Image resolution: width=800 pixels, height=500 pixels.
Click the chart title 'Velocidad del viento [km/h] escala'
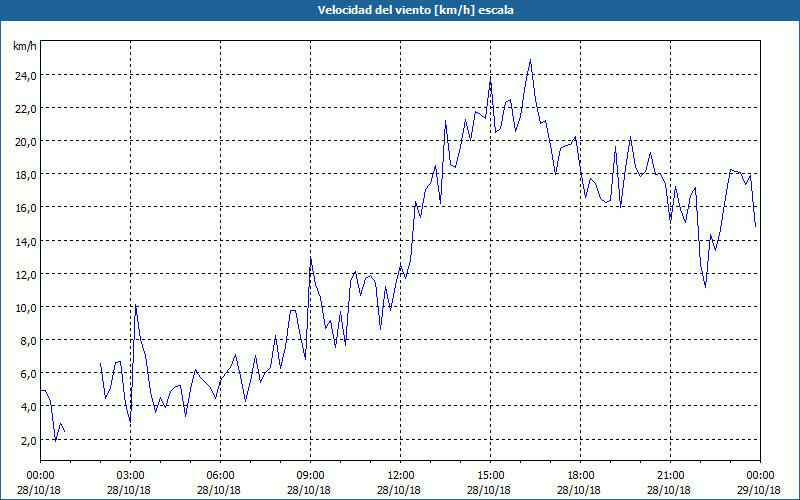point(415,10)
